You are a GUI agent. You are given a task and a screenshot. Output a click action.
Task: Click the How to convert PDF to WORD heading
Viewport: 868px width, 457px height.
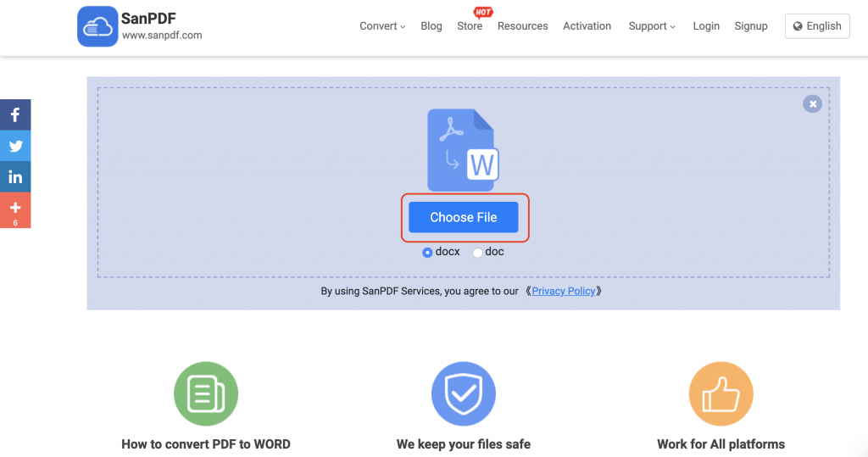point(206,444)
